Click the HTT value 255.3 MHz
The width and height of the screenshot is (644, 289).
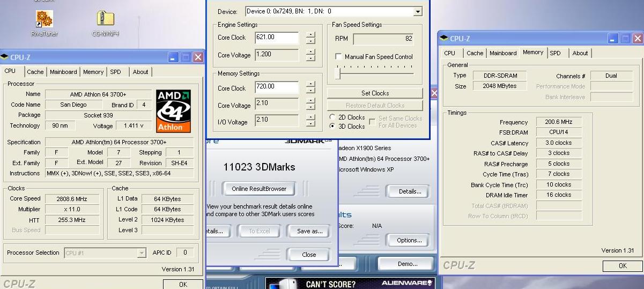coord(72,220)
